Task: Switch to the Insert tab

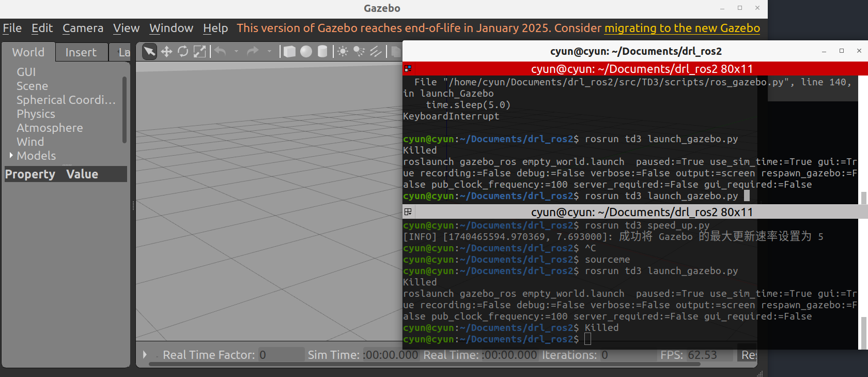Action: 81,52
